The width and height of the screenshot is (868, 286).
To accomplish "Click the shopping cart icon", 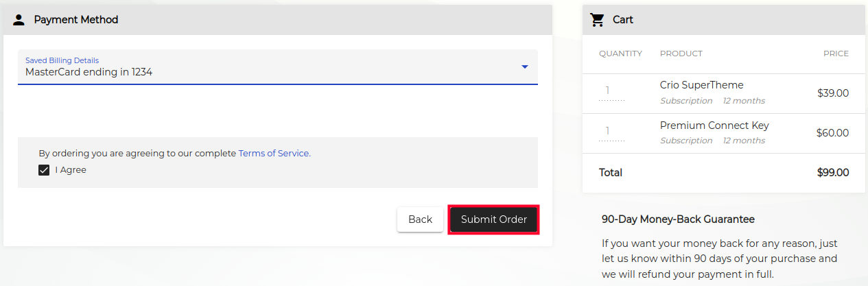I will click(598, 20).
